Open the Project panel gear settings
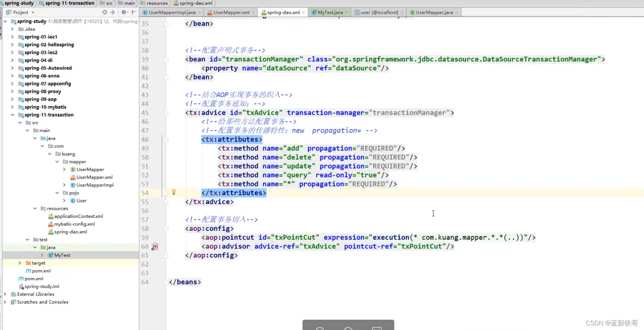Viewport: 644px width, 330px height. coord(124,12)
